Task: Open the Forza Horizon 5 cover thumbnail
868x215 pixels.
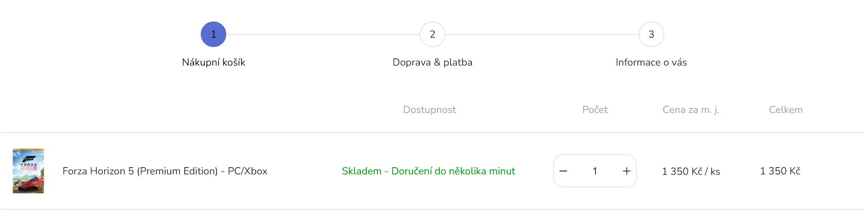Action: pos(28,171)
